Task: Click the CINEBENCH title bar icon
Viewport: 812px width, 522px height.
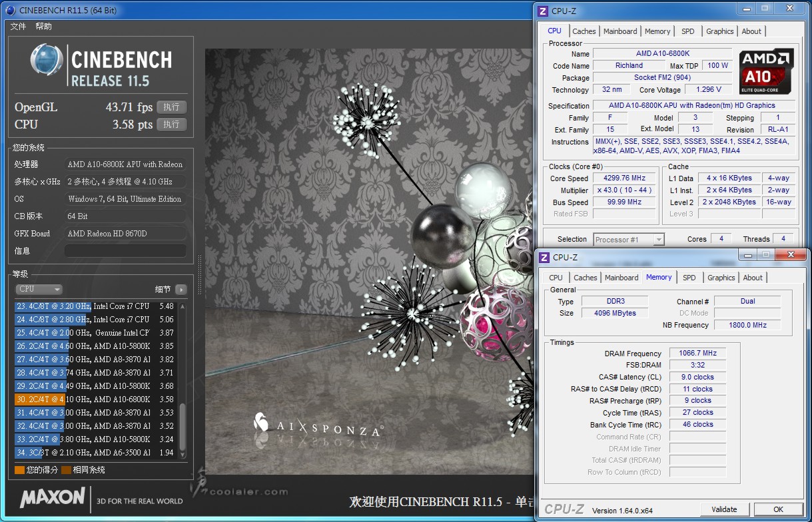Action: tap(11, 10)
